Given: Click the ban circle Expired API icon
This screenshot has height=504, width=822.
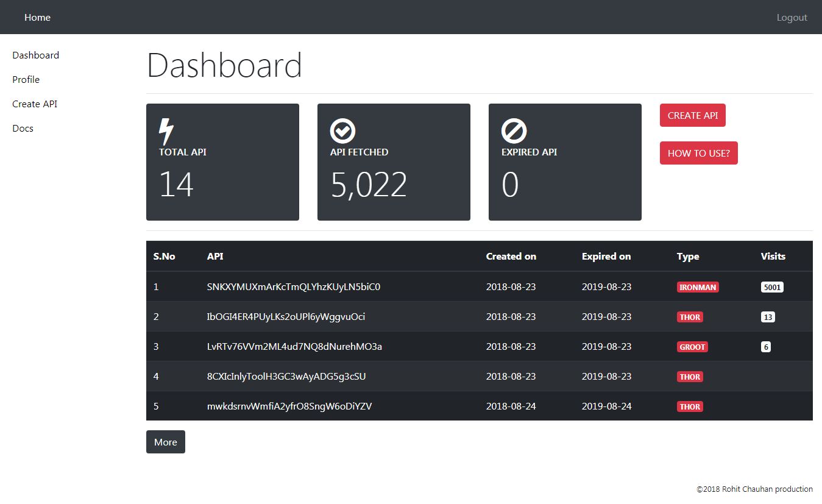Looking at the screenshot, I should pyautogui.click(x=514, y=131).
